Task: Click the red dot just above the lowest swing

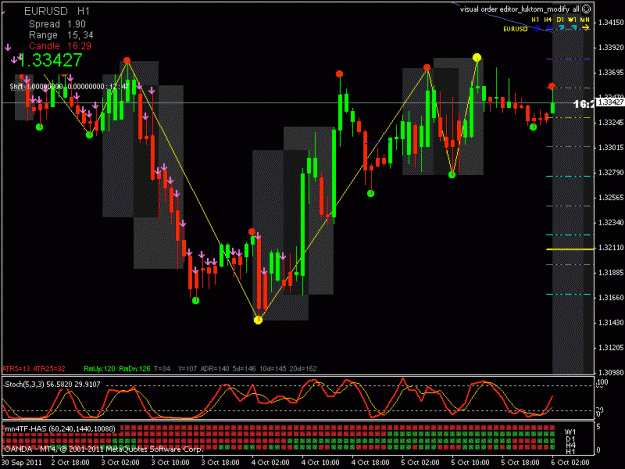Action: tap(252, 232)
